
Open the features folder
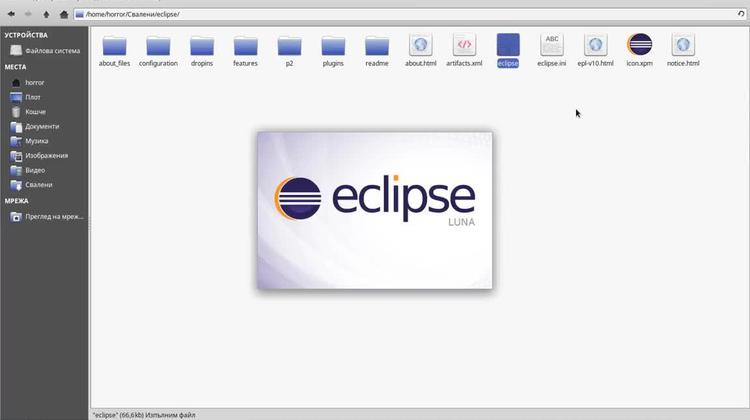click(x=245, y=50)
